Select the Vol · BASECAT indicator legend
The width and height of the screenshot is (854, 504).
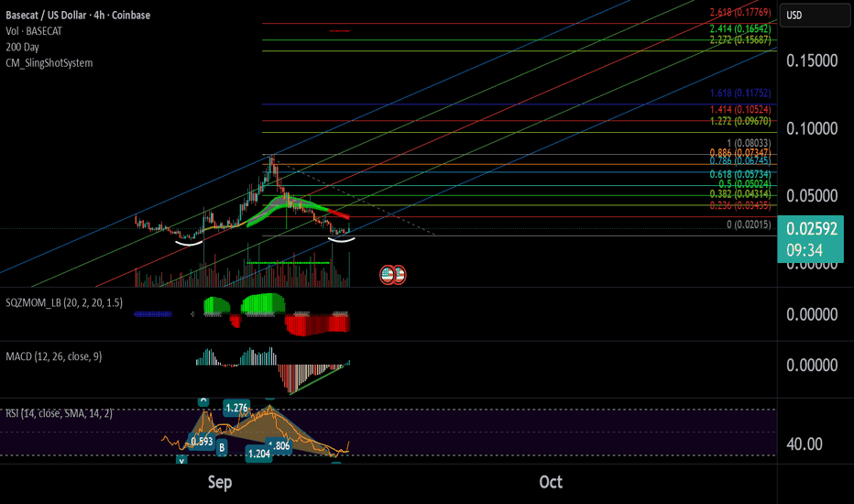tap(34, 31)
